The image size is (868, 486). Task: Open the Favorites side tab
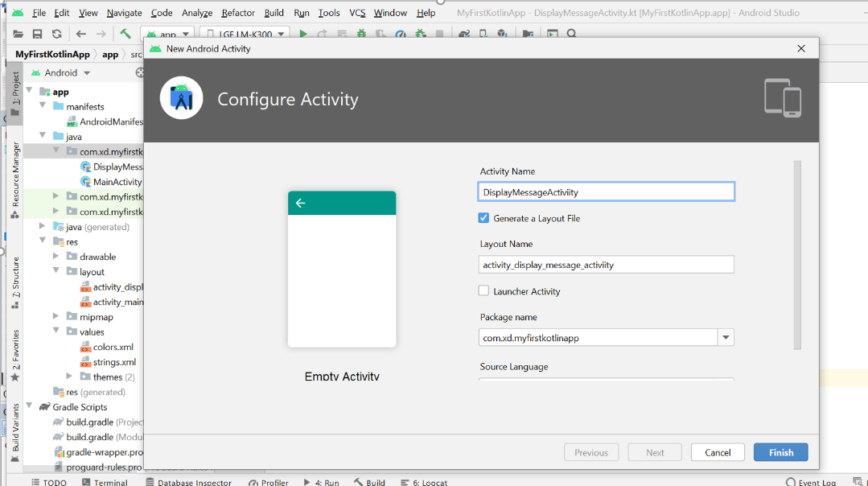[15, 355]
